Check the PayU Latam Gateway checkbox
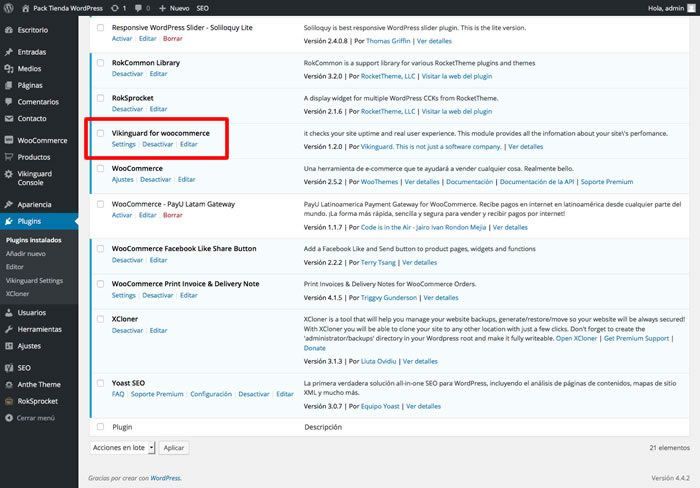This screenshot has width=700, height=488. point(100,204)
